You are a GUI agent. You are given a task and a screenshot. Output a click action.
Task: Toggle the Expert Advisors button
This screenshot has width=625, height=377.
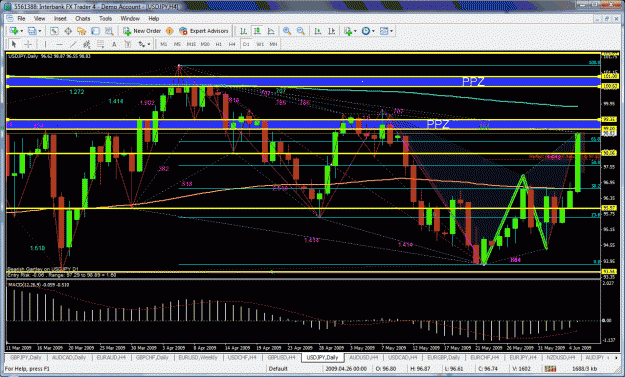pyautogui.click(x=204, y=31)
